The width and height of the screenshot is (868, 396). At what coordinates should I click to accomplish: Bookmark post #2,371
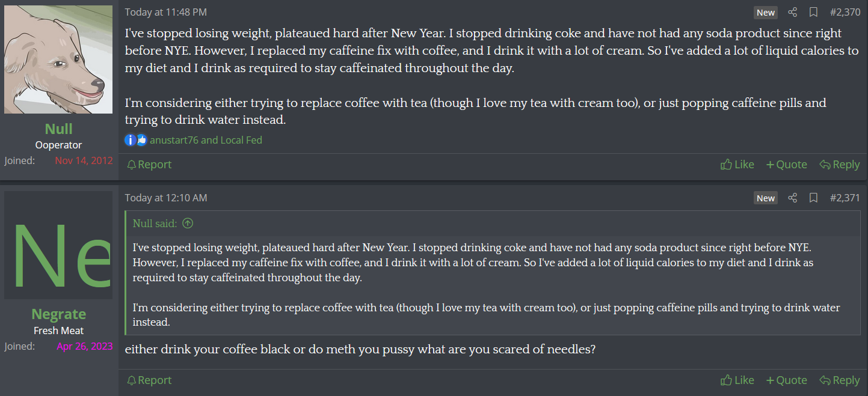(813, 198)
